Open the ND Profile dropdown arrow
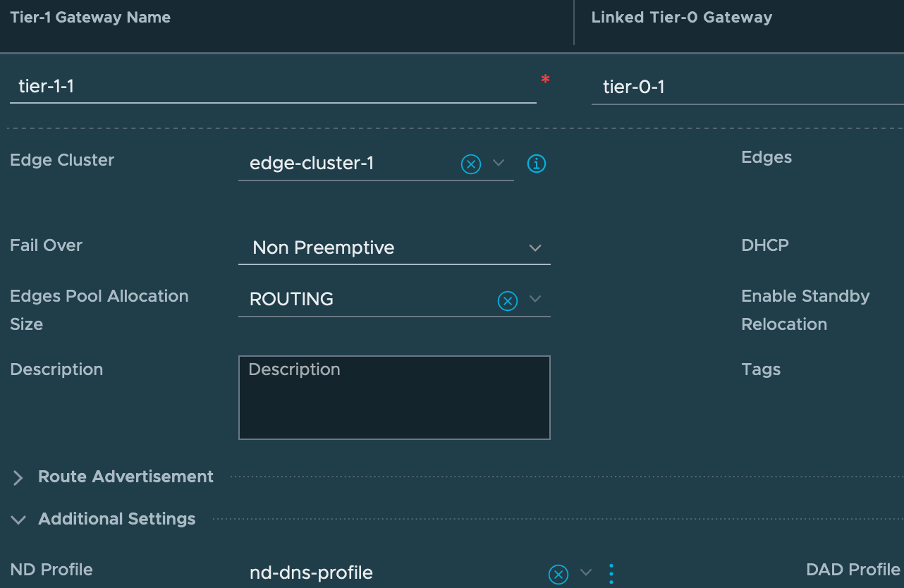 (x=585, y=572)
